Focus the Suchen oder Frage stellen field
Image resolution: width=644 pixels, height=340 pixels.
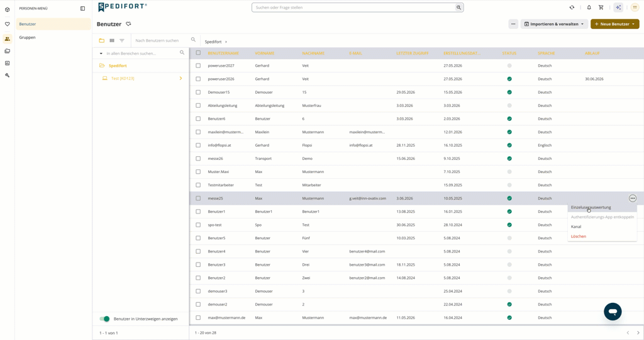click(357, 8)
